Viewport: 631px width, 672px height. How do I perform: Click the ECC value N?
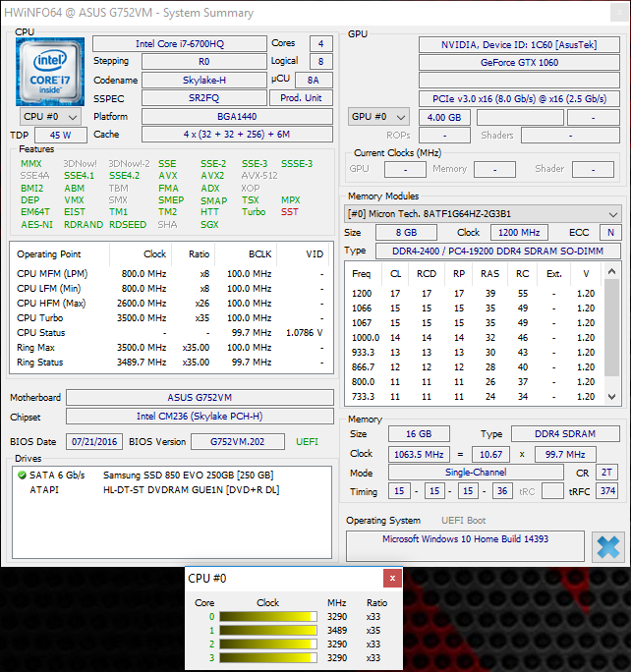pos(610,233)
